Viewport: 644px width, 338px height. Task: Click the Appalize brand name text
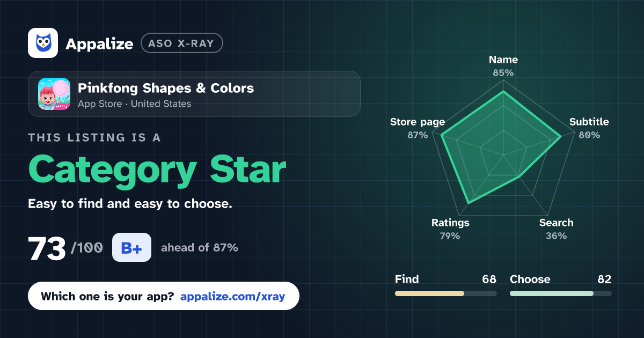[x=99, y=44]
